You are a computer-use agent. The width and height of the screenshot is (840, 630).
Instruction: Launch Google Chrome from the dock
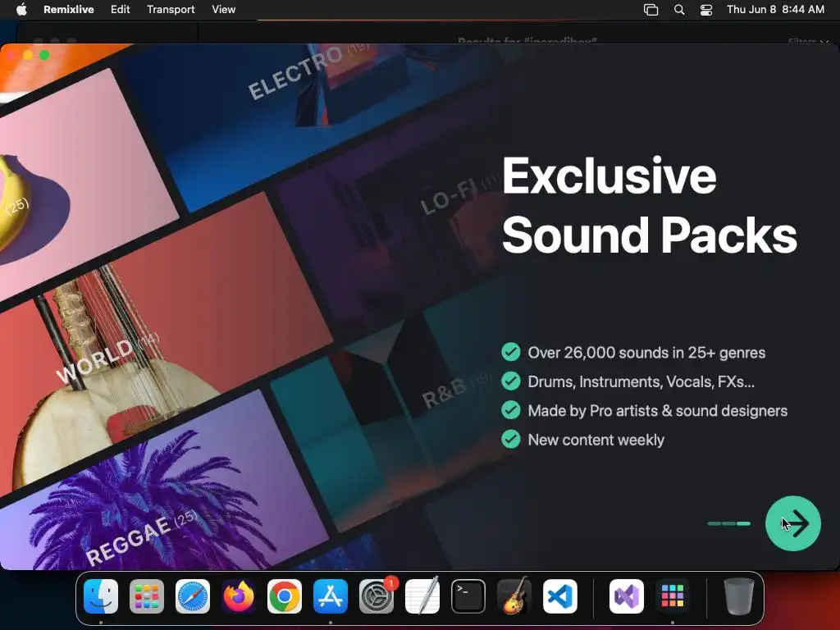coord(285,596)
